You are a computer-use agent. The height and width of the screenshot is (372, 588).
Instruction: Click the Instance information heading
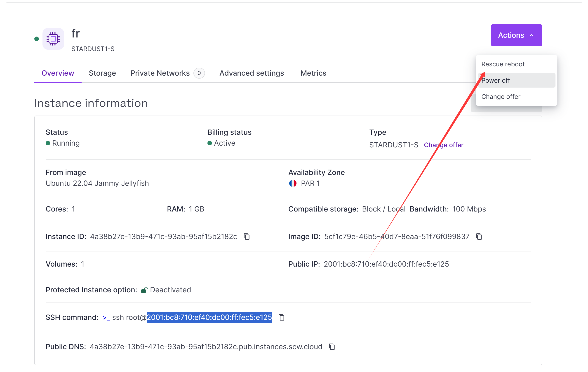pos(91,103)
